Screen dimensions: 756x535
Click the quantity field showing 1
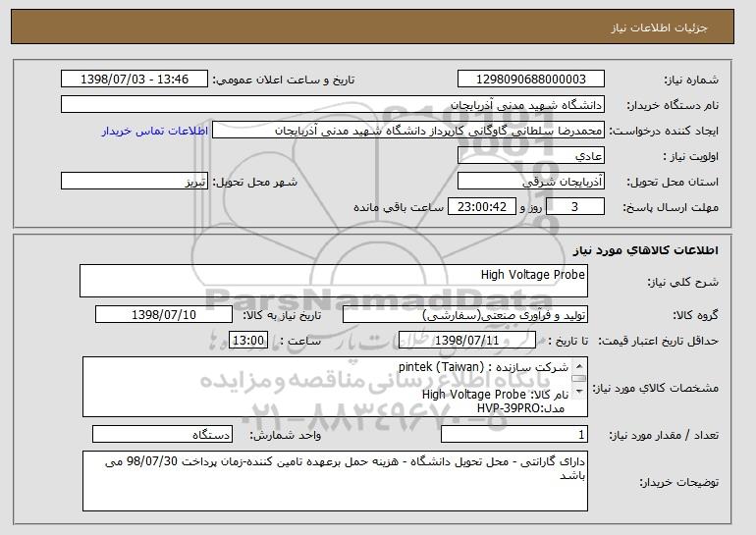(514, 435)
